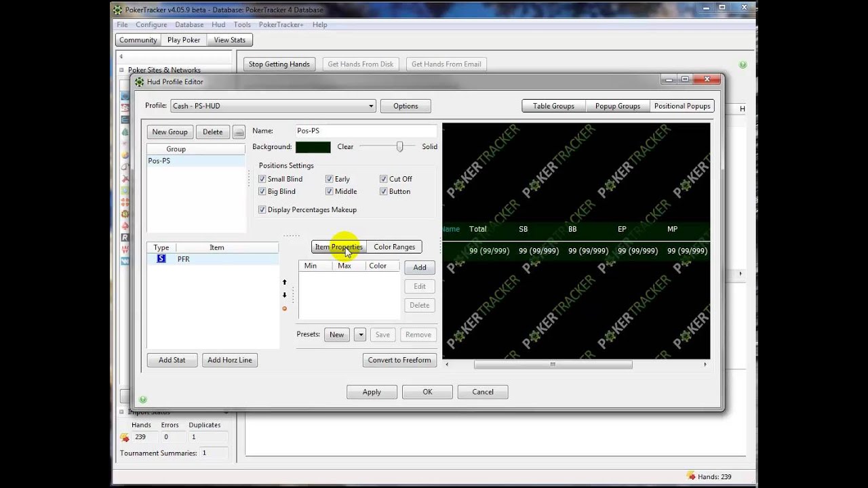868x488 pixels.
Task: Uncheck the Small Blind checkbox
Action: (x=262, y=179)
